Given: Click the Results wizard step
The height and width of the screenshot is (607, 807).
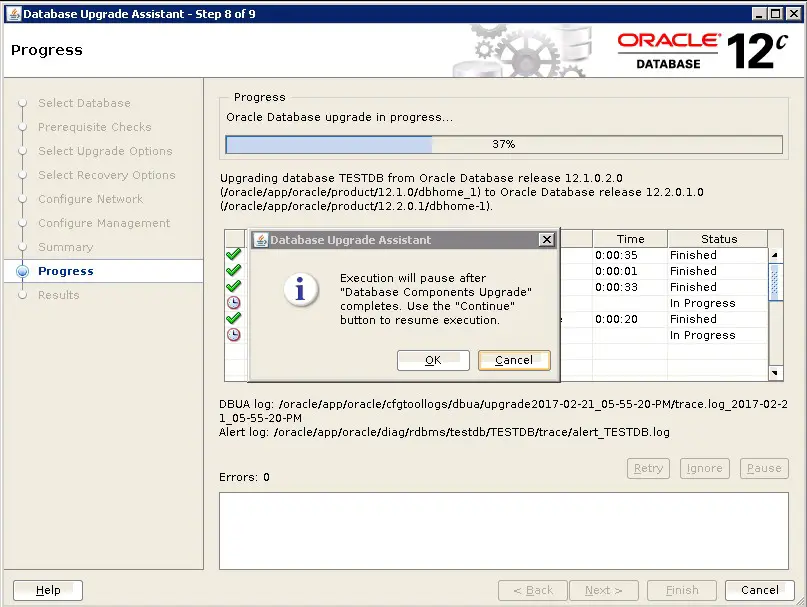Looking at the screenshot, I should click(x=59, y=295).
